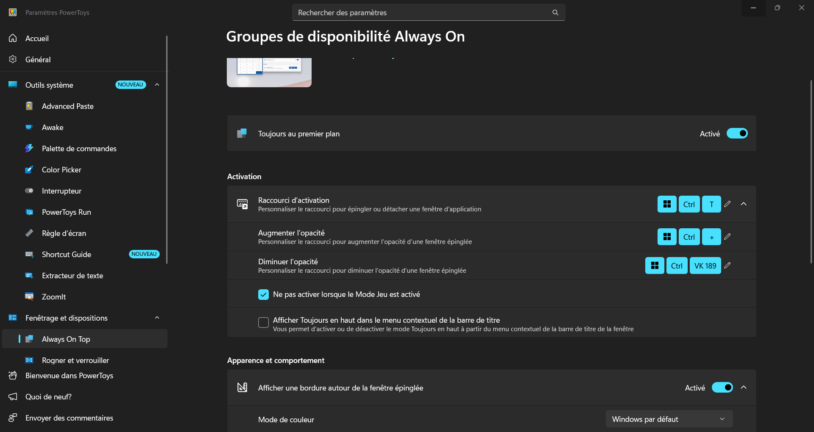814x432 pixels.
Task: Click in the Rechercher des paramètres field
Action: click(429, 12)
